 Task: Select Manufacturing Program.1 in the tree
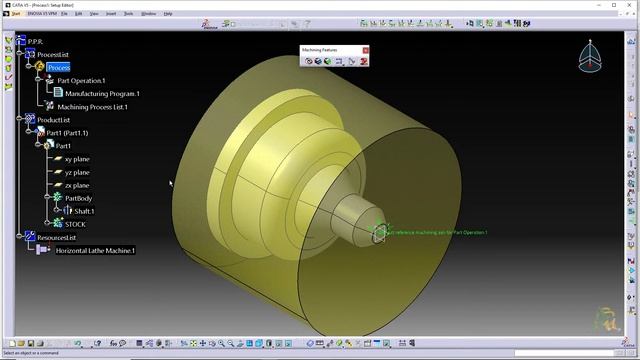coord(102,94)
